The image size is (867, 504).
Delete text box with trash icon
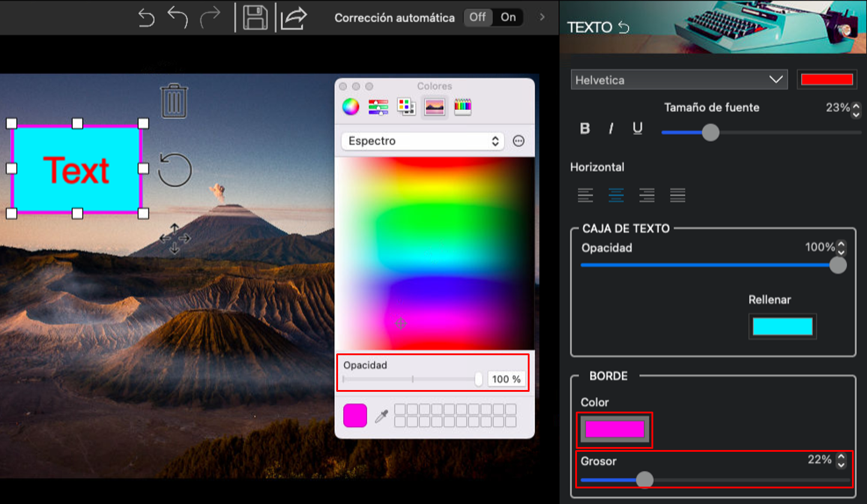click(174, 101)
